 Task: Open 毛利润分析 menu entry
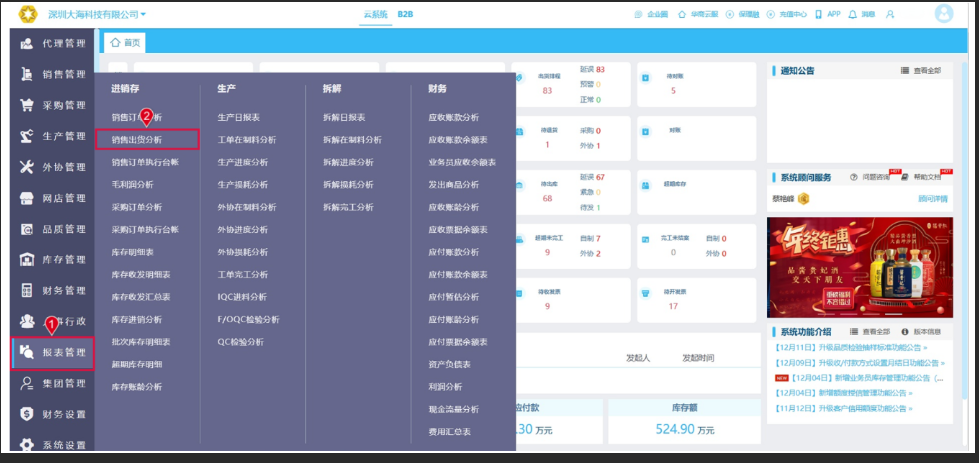pyautogui.click(x=132, y=185)
